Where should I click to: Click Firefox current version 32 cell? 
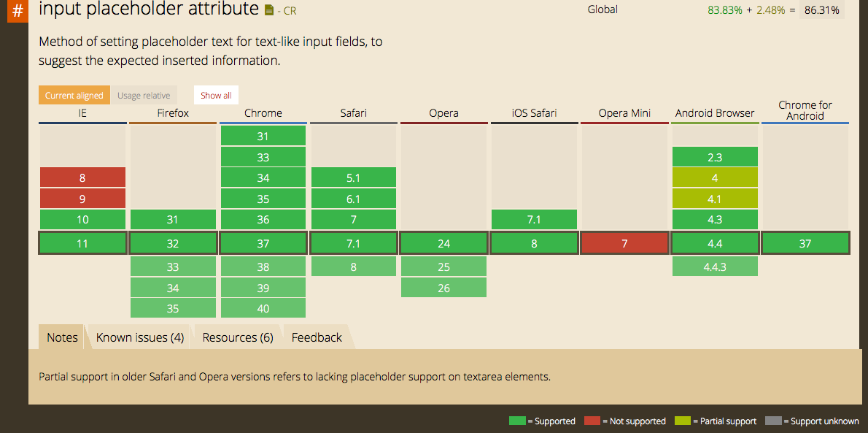pos(173,243)
